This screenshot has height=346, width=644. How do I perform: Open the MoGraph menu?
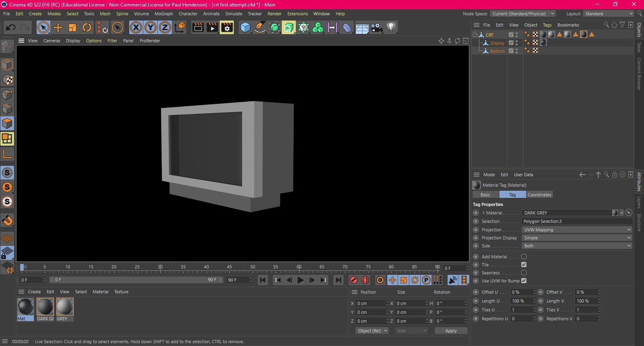[163, 14]
